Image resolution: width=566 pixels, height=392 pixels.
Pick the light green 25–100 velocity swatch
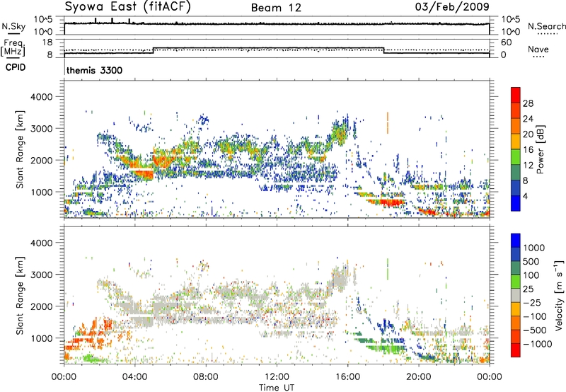(x=516, y=282)
